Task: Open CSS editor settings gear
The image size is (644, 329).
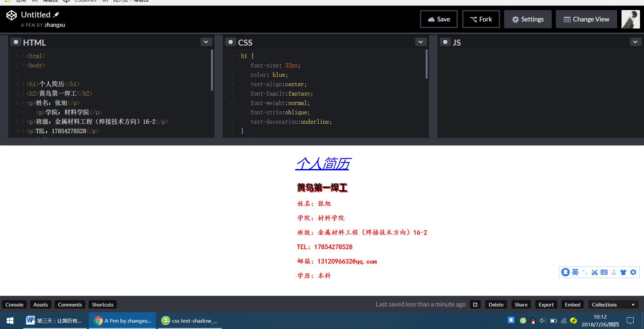Action: click(230, 42)
